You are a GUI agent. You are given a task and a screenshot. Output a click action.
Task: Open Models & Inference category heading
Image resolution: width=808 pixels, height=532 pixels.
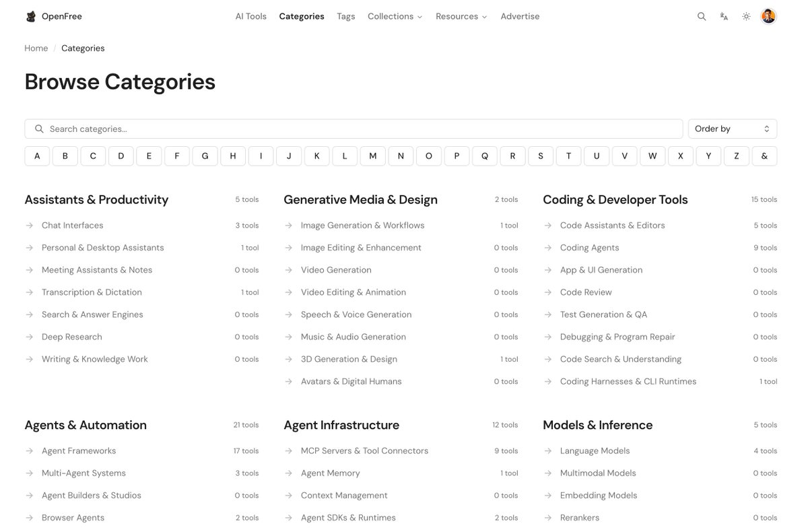(598, 426)
